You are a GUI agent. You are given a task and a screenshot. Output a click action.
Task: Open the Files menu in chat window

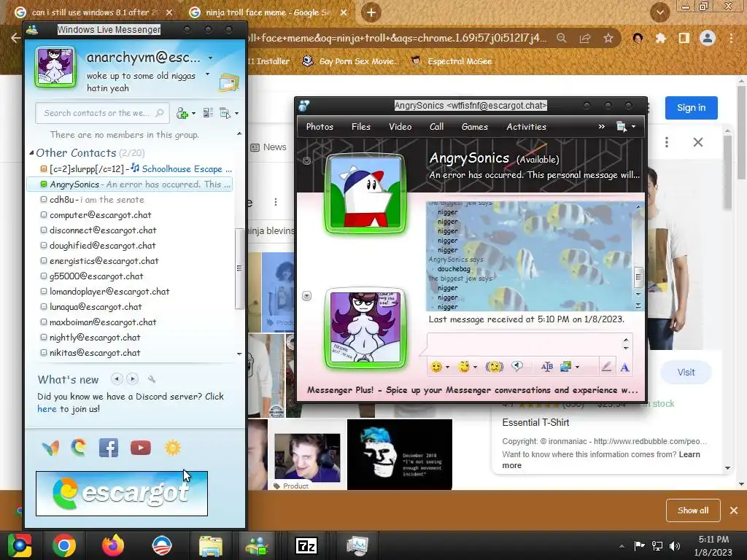(x=360, y=127)
